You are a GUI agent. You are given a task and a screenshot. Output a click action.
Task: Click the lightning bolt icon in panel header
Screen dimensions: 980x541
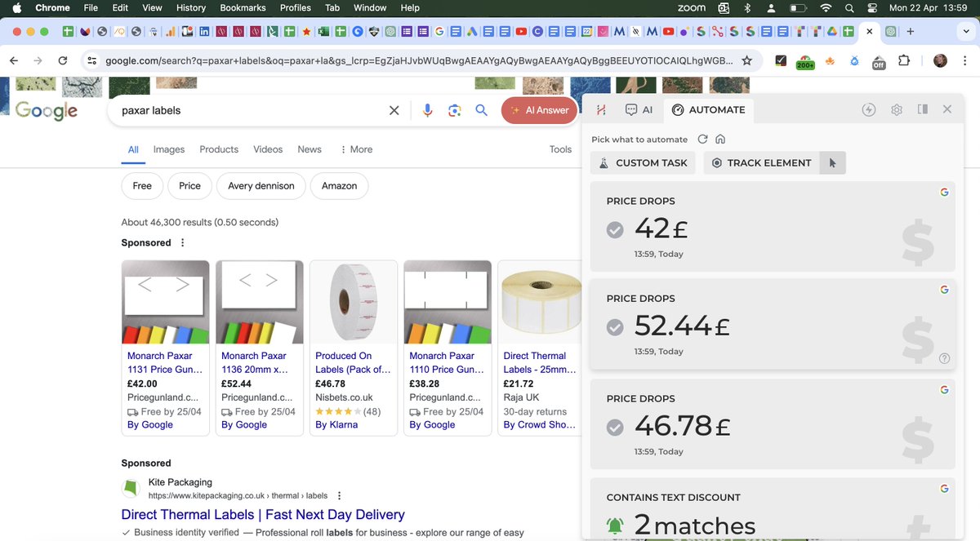(x=869, y=109)
